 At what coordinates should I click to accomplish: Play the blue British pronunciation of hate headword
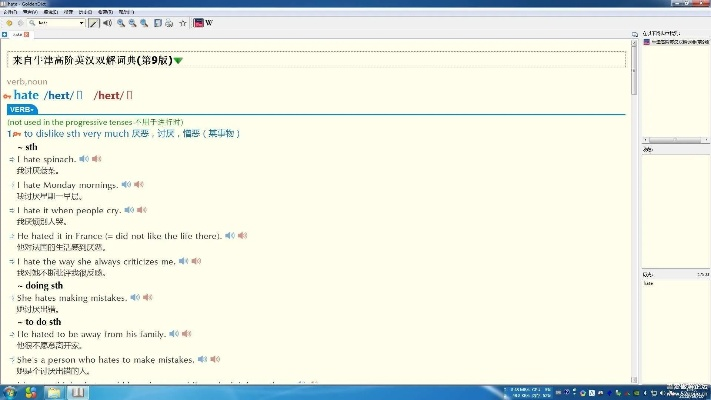click(x=79, y=95)
